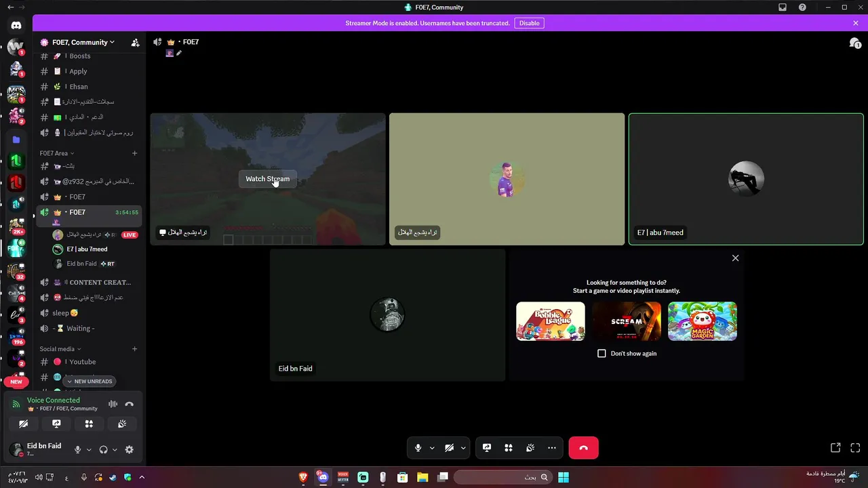The height and width of the screenshot is (488, 868).
Task: Deafen with headphones icon in user panel
Action: (104, 449)
